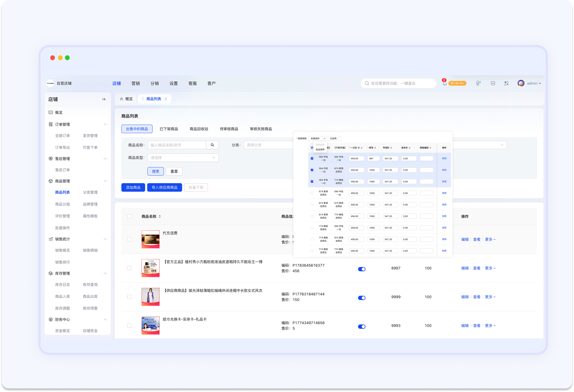The height and width of the screenshot is (392, 574).
Task: Click the edit pencil next to 市场价 header
Action: point(391,148)
